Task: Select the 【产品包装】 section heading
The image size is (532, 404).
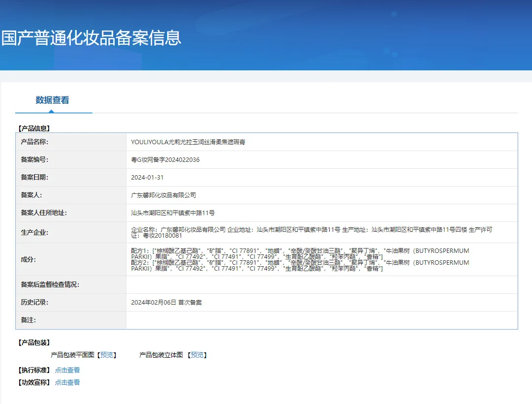Action: 34,342
